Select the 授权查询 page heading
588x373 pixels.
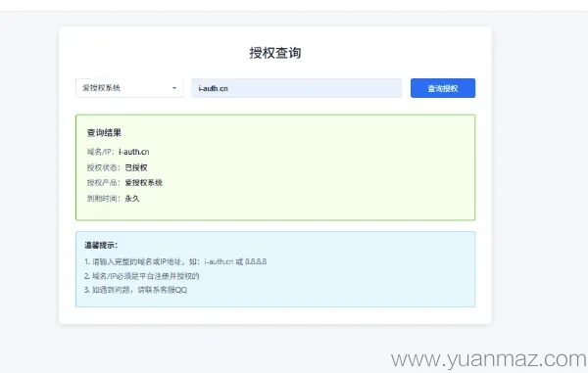click(275, 53)
